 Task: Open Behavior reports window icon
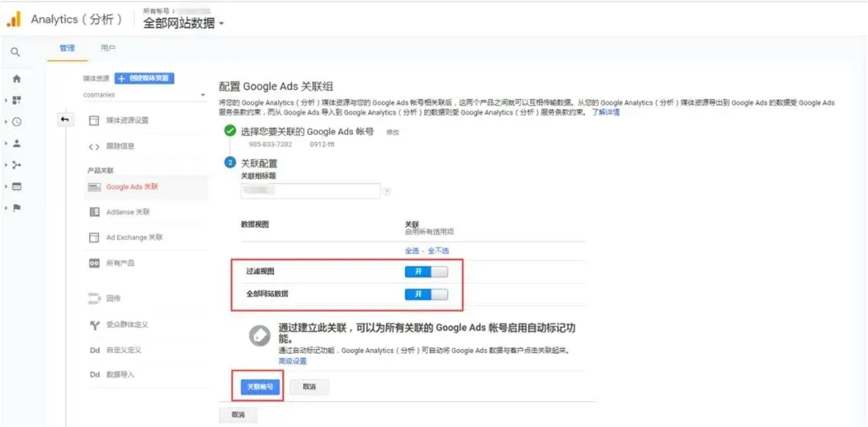(17, 187)
